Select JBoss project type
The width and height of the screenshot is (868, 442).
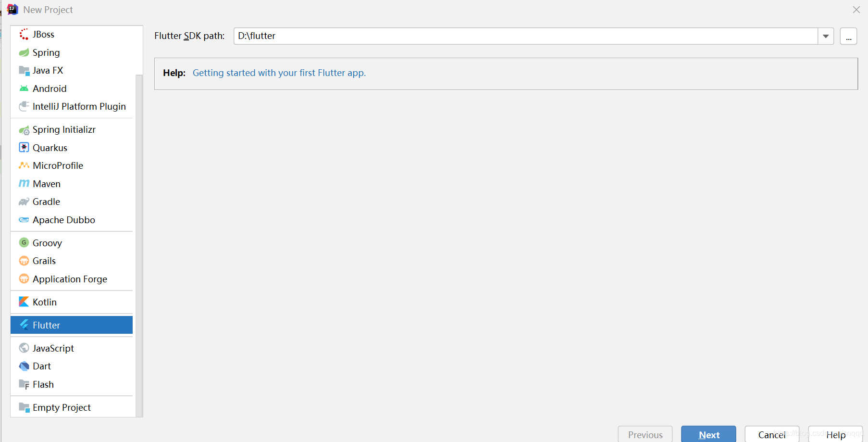coord(72,34)
